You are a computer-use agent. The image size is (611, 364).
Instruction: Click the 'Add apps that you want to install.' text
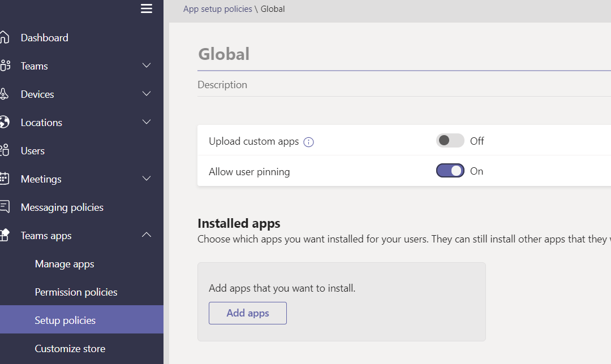282,288
